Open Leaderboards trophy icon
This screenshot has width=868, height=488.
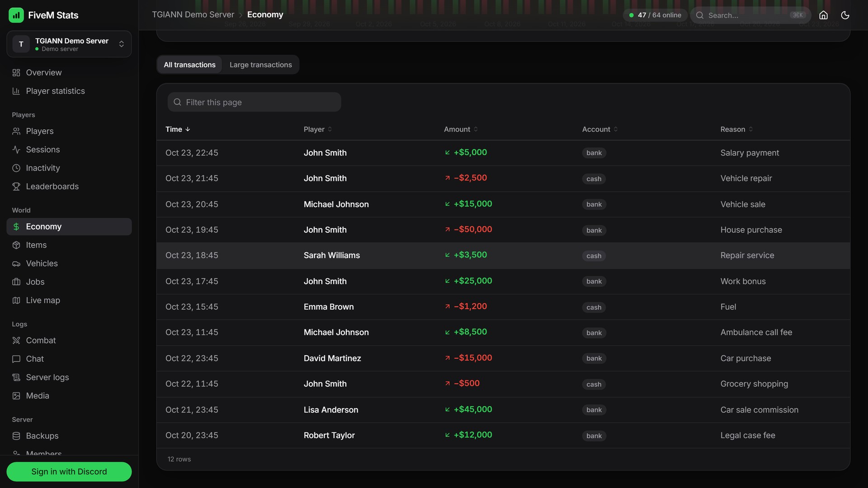point(16,187)
